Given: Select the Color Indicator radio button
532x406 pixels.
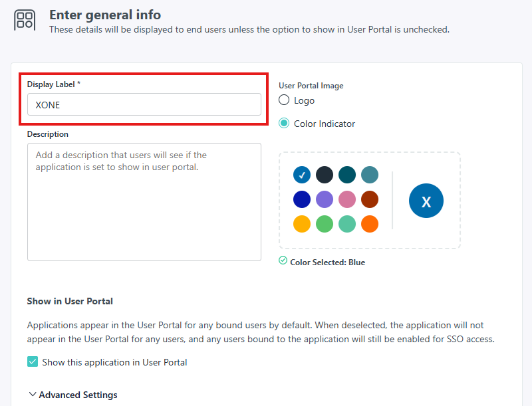Looking at the screenshot, I should (284, 124).
